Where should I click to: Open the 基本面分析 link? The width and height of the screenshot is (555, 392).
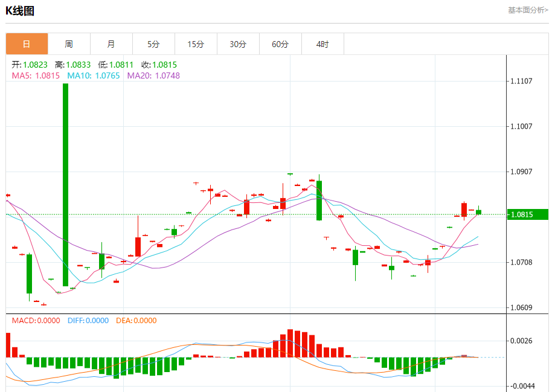pyautogui.click(x=528, y=10)
